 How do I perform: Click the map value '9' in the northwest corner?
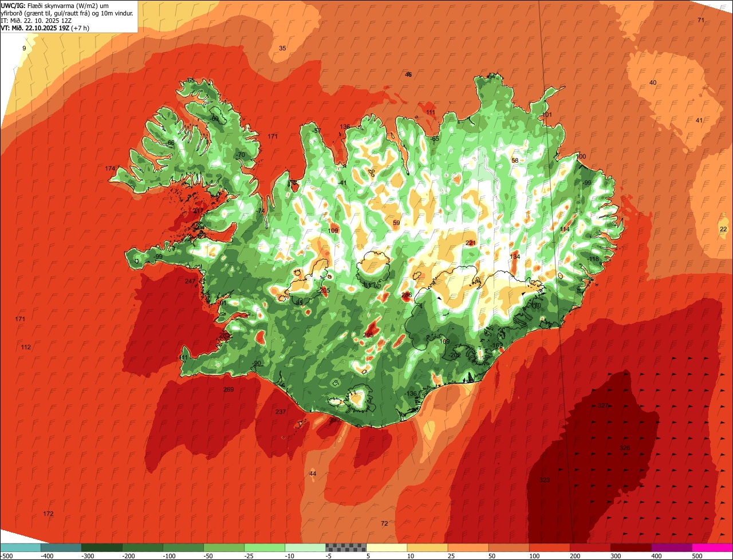[24, 48]
